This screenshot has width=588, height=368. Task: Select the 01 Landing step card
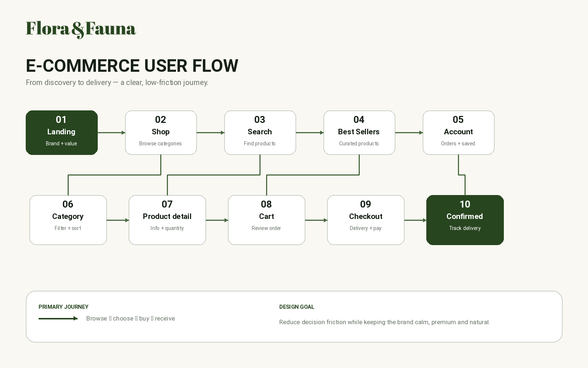(62, 132)
